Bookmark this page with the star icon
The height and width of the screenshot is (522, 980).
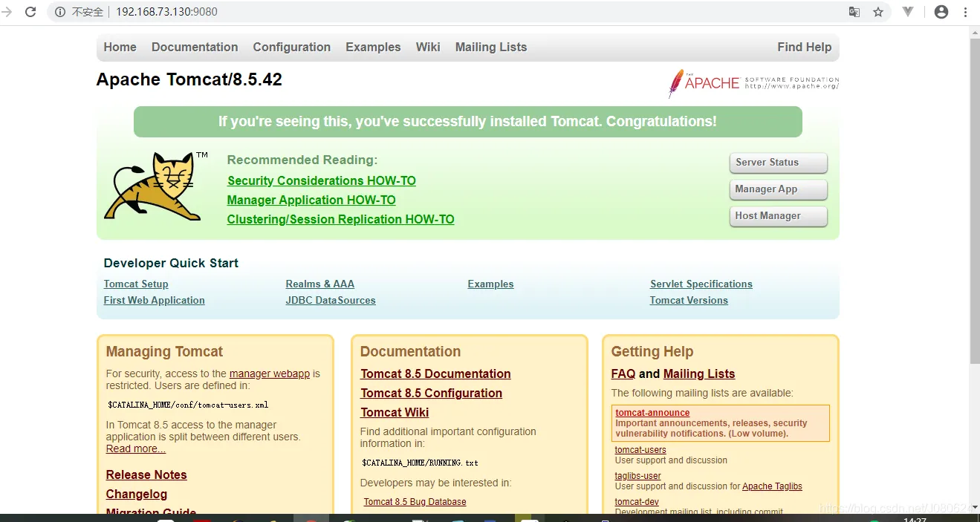click(x=878, y=12)
